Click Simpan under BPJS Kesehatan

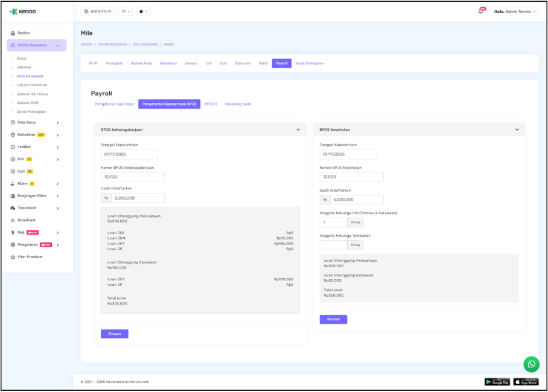(333, 319)
